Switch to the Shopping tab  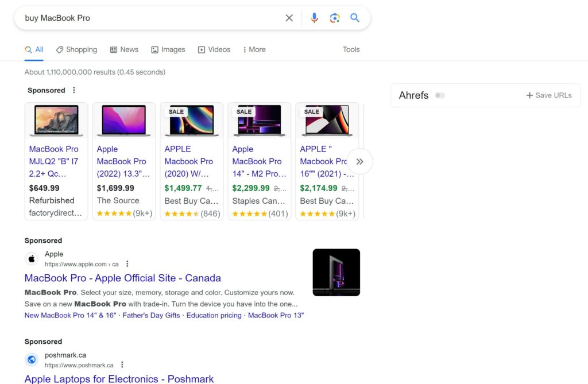(x=76, y=49)
